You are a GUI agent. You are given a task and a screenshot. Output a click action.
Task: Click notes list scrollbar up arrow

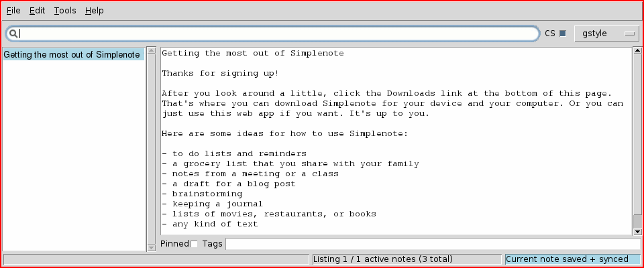coord(151,50)
